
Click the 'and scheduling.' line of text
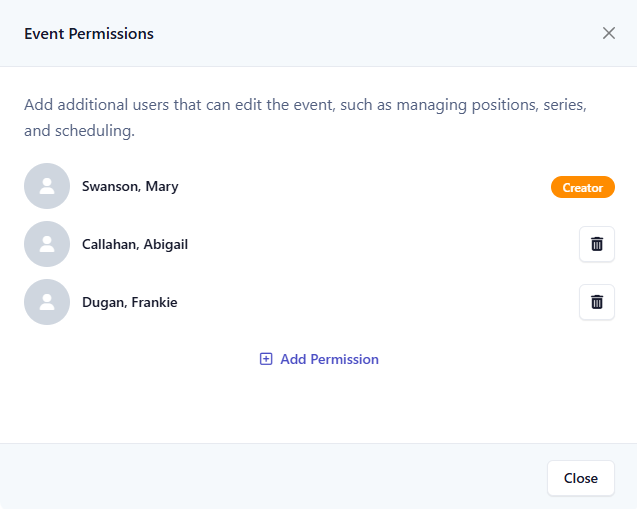(x=79, y=131)
